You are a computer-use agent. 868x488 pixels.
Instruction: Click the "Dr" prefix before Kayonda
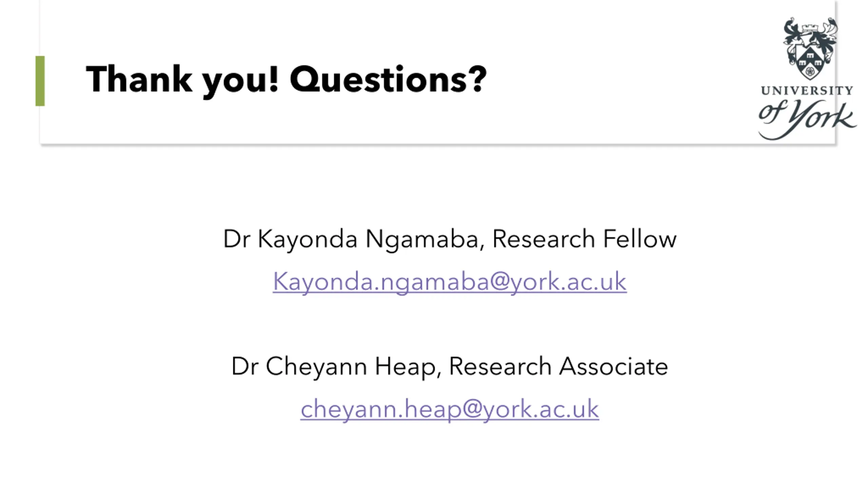[237, 239]
